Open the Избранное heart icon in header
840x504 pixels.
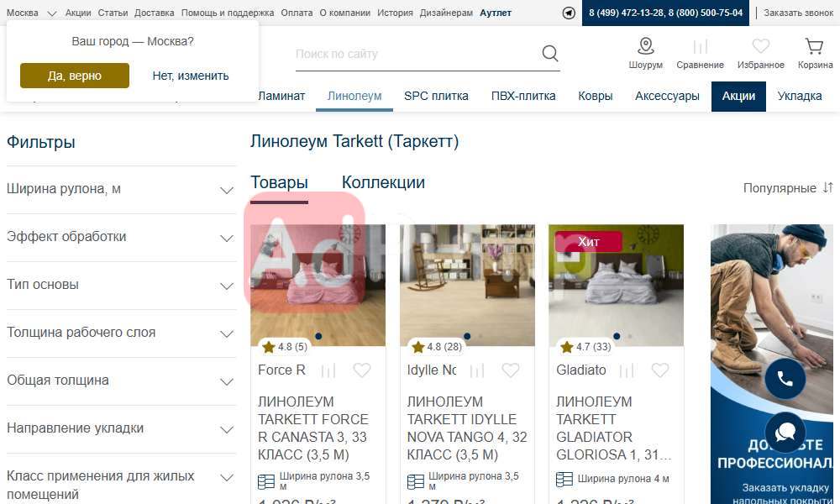(761, 46)
